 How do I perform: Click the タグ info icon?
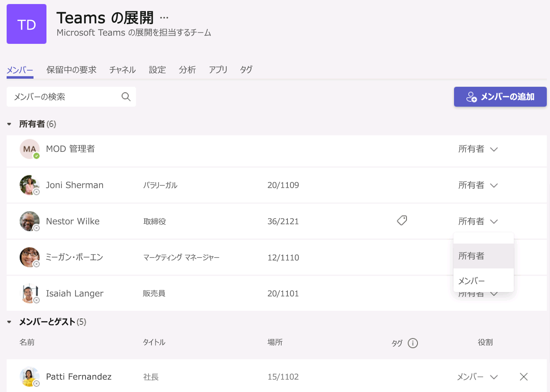tap(413, 343)
